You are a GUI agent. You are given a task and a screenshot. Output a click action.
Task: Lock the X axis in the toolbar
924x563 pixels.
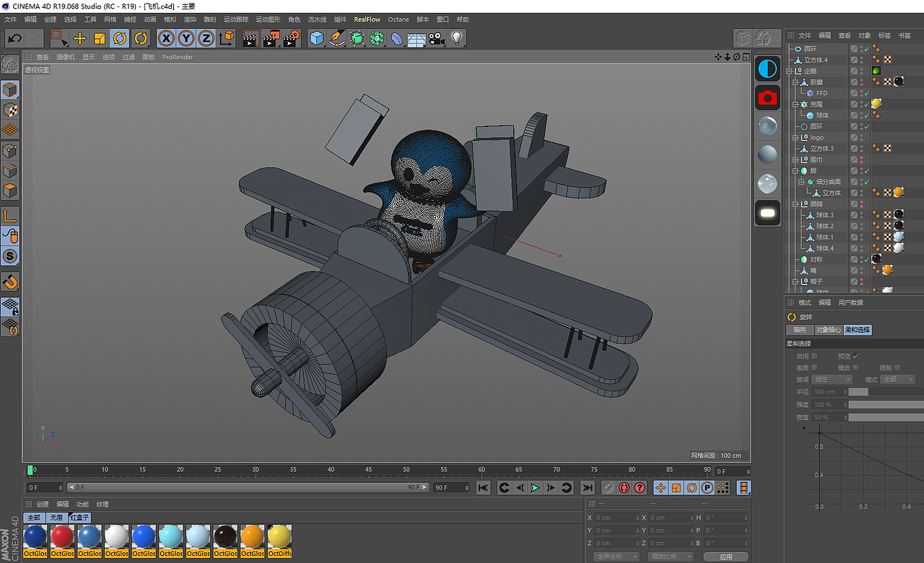point(166,38)
